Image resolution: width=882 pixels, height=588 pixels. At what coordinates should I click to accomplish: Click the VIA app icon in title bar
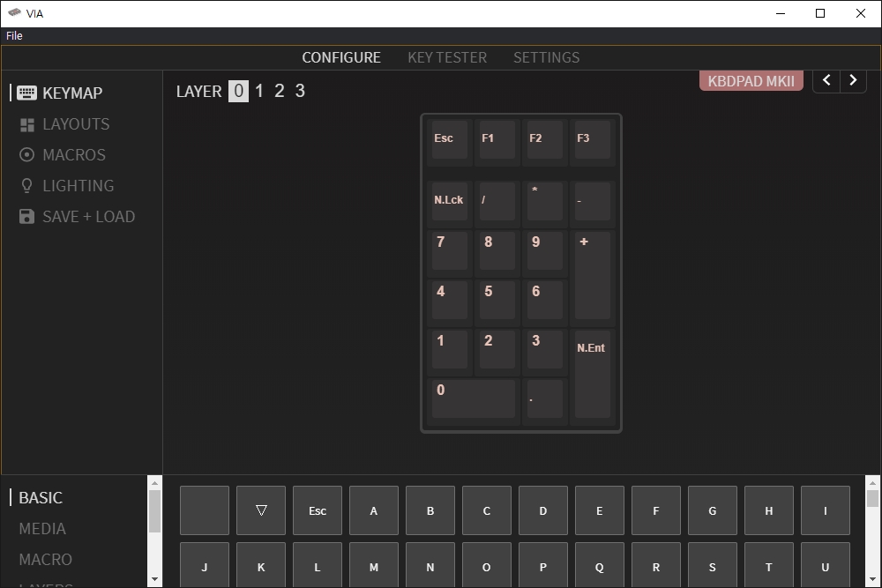[15, 13]
